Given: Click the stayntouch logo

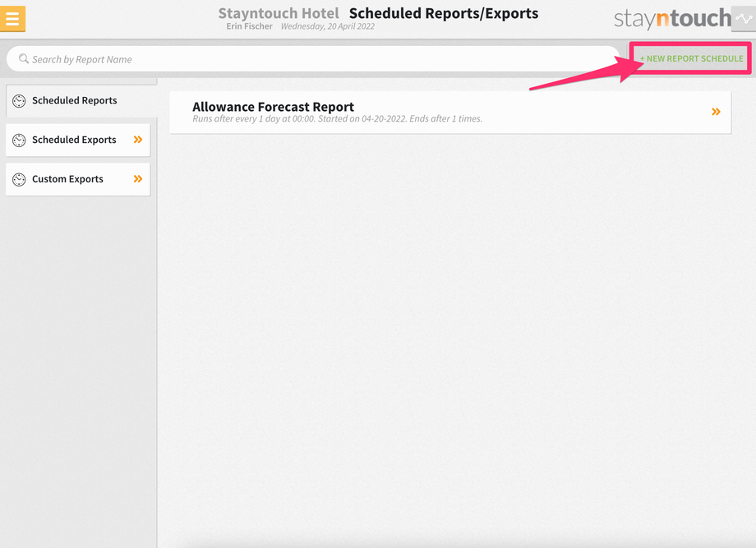Looking at the screenshot, I should [672, 19].
